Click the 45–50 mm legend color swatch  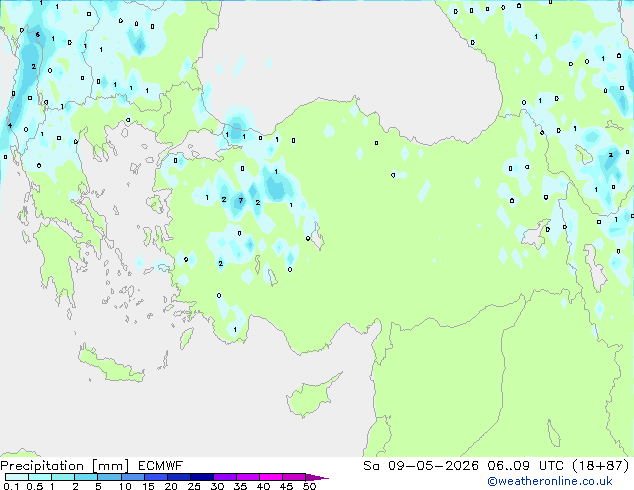(294, 477)
